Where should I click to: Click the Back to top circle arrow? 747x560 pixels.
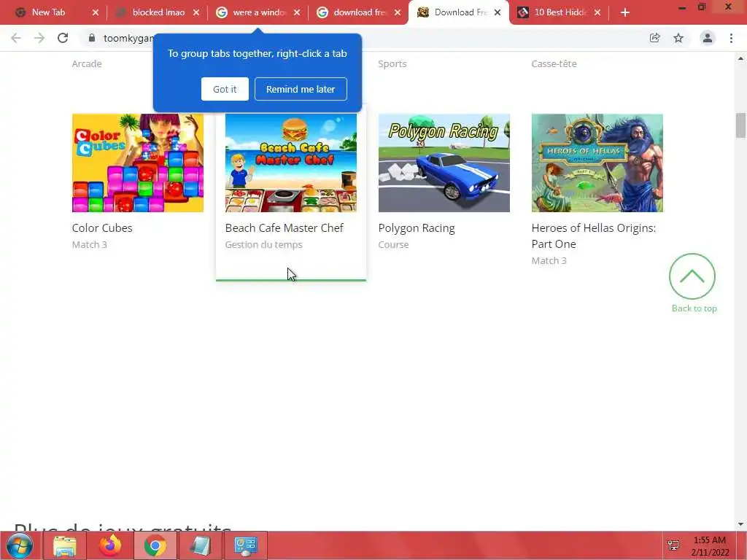(x=692, y=276)
